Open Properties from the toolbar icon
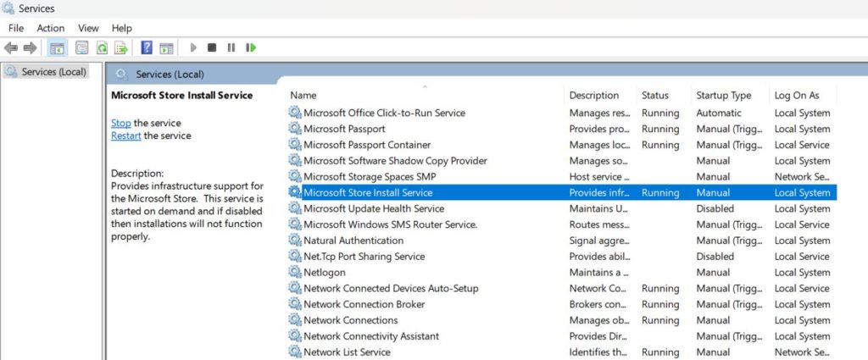Viewport: 868px width, 360px height. coord(82,47)
